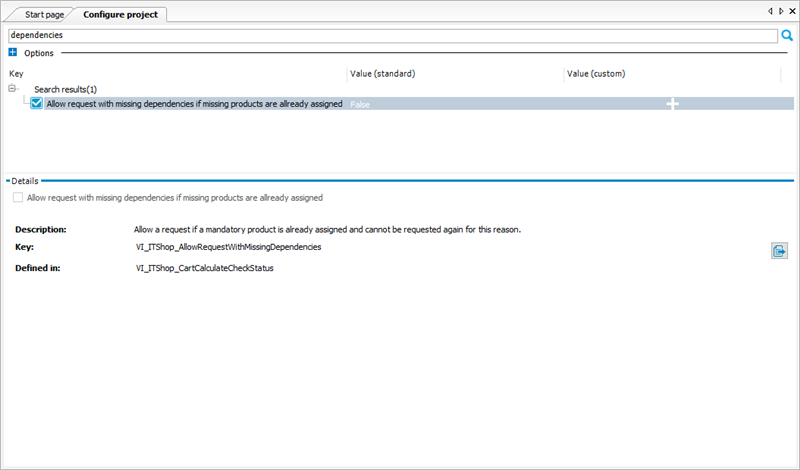The image size is (800, 470).
Task: Switch to the Start page tab
Action: (x=44, y=14)
